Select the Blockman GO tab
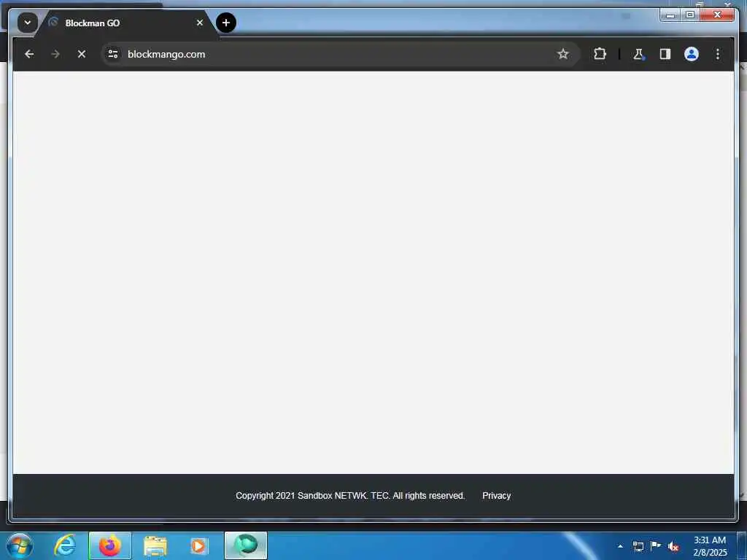747x560 pixels. point(126,23)
